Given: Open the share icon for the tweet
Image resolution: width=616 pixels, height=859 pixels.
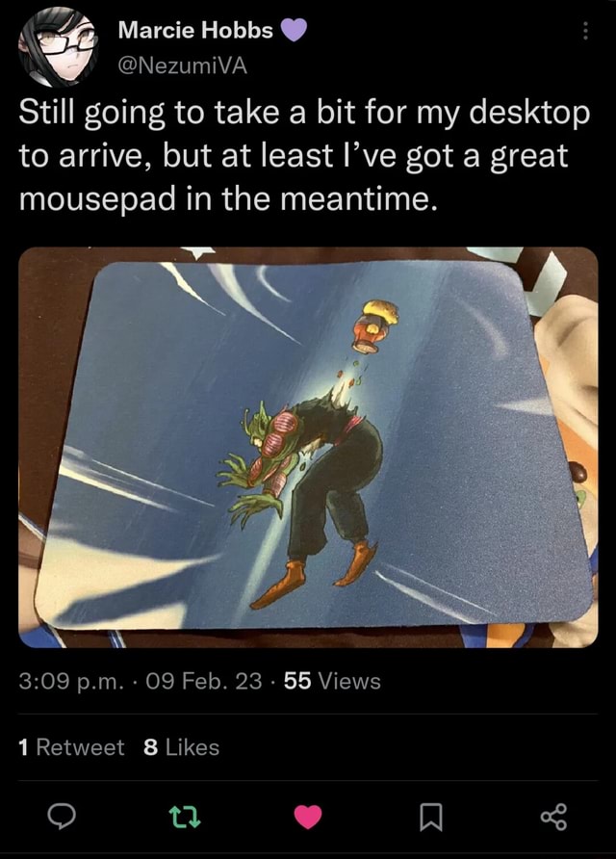Looking at the screenshot, I should [x=553, y=817].
